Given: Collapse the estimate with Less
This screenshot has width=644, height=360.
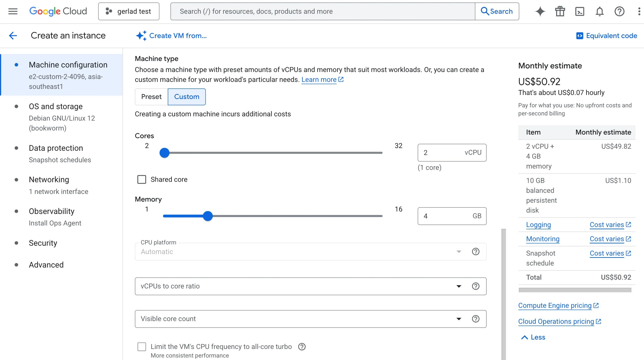Looking at the screenshot, I should (x=533, y=337).
